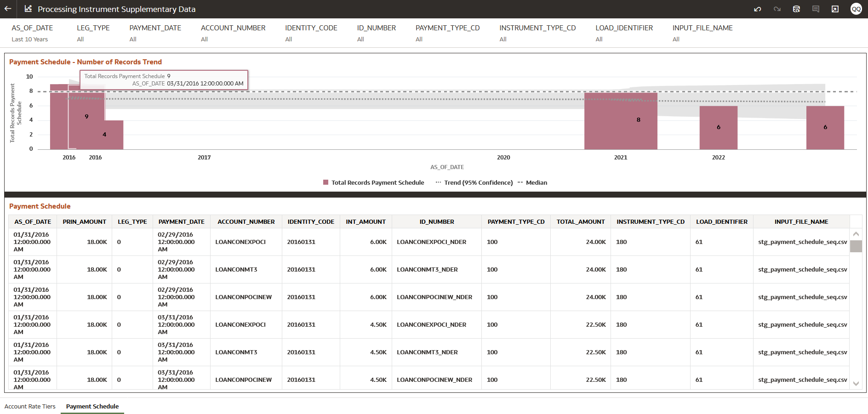868x414 pixels.
Task: Select the Payment Schedule tab
Action: (x=92, y=406)
